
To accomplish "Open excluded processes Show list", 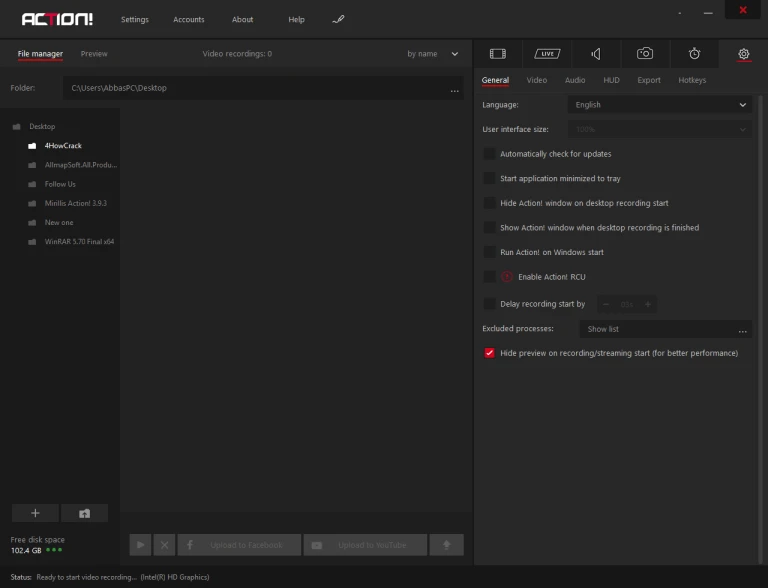I will (x=665, y=329).
